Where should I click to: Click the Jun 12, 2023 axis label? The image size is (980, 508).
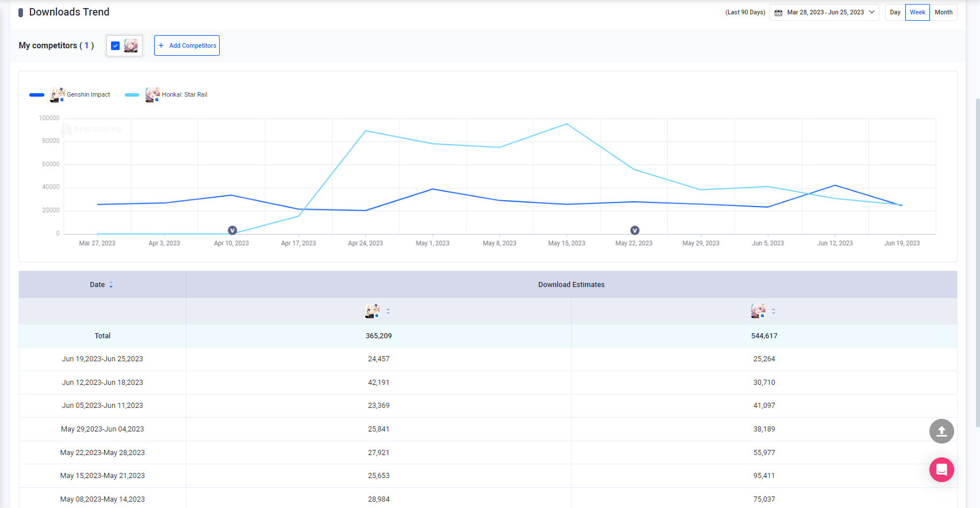(834, 243)
